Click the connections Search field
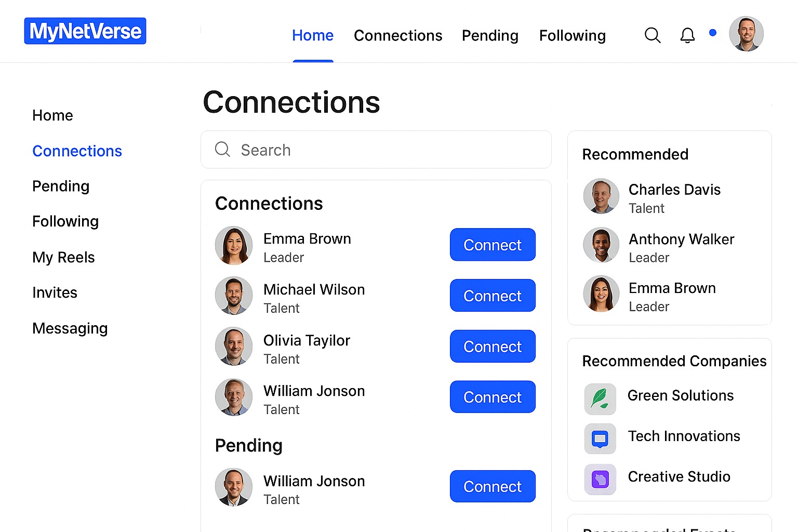 pyautogui.click(x=376, y=150)
